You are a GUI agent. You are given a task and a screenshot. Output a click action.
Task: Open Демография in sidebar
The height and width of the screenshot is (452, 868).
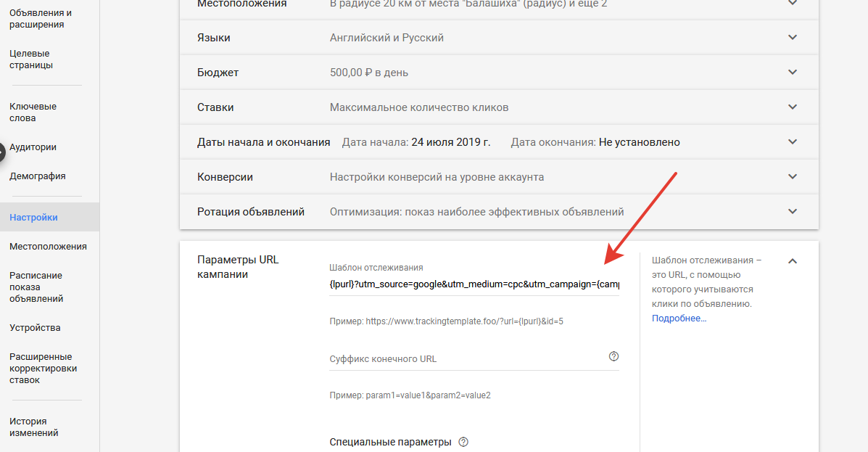37,176
